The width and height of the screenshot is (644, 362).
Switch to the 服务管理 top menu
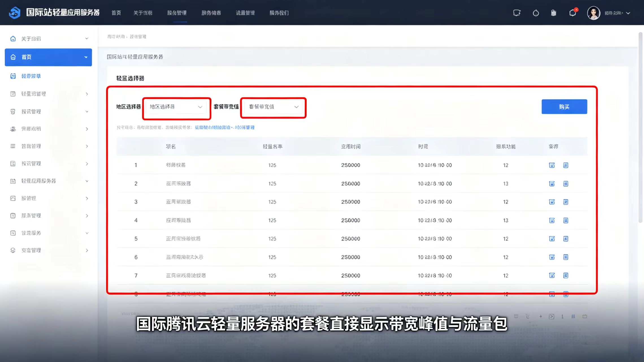[x=177, y=13]
